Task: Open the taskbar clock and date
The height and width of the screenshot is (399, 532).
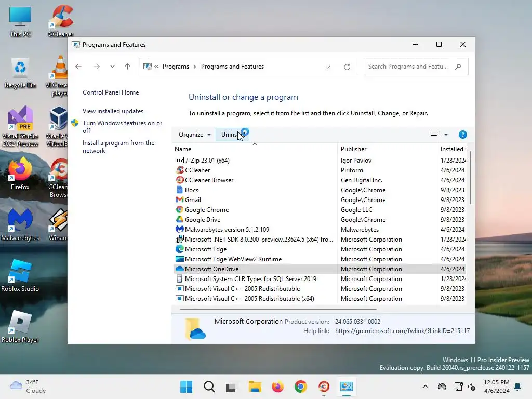Action: tap(496, 387)
